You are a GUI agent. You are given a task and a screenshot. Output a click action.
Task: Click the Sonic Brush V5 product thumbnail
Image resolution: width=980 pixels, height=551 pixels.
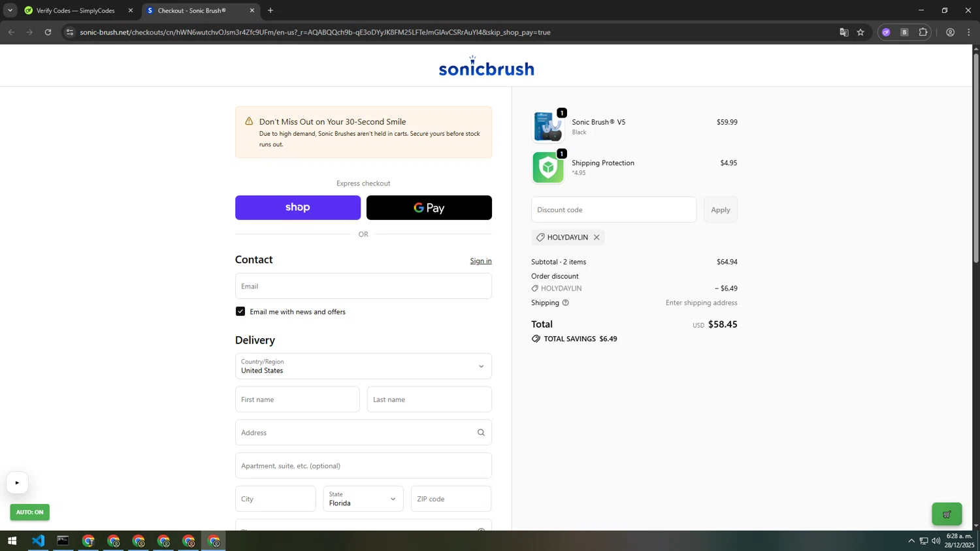pyautogui.click(x=547, y=127)
